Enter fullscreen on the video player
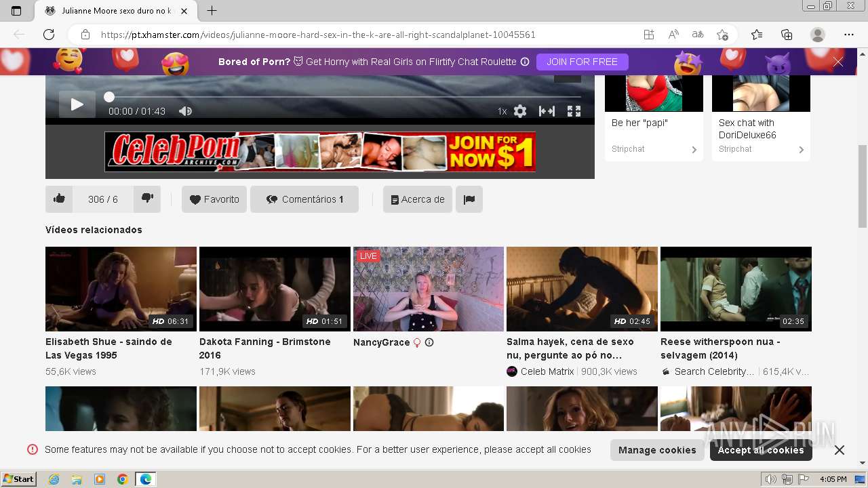This screenshot has height=488, width=868. pyautogui.click(x=574, y=111)
